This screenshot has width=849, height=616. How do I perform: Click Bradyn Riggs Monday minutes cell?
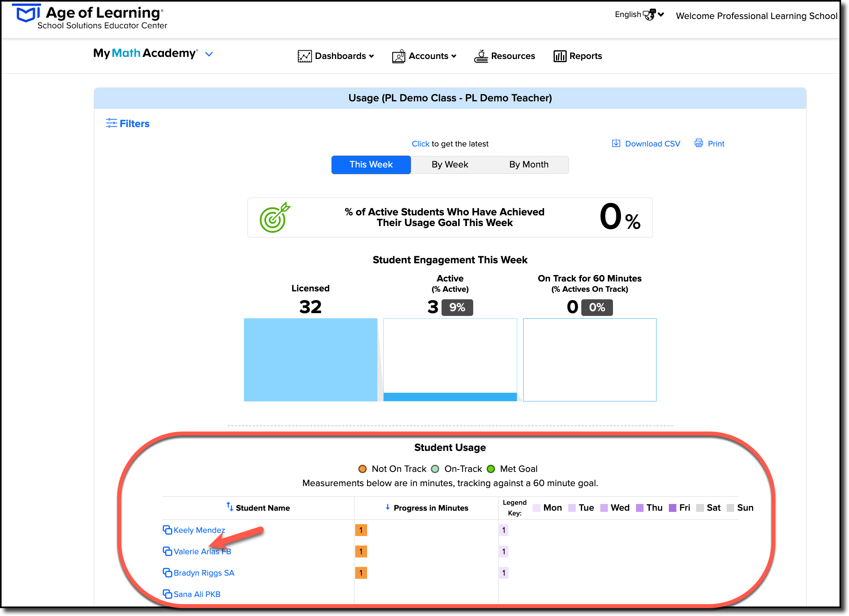click(504, 573)
